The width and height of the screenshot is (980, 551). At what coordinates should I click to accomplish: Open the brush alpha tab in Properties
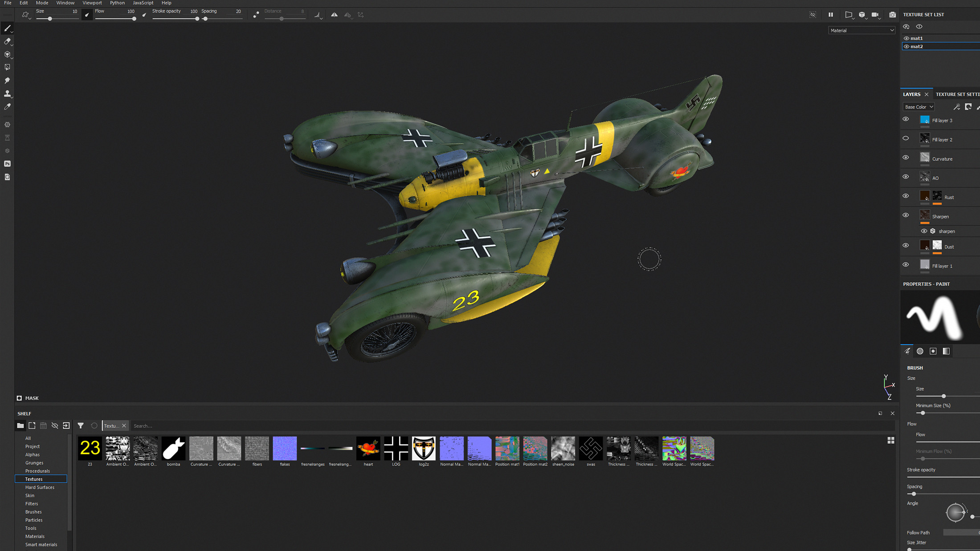(x=920, y=351)
